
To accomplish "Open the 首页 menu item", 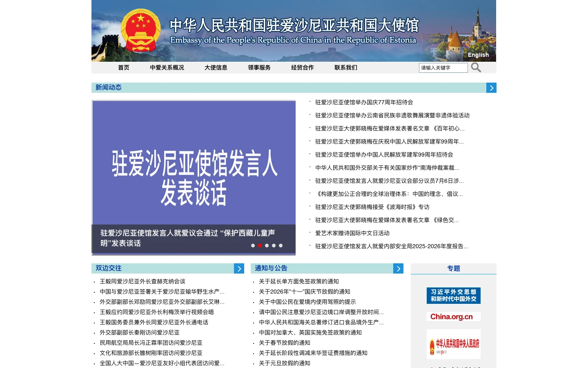I will coord(124,68).
